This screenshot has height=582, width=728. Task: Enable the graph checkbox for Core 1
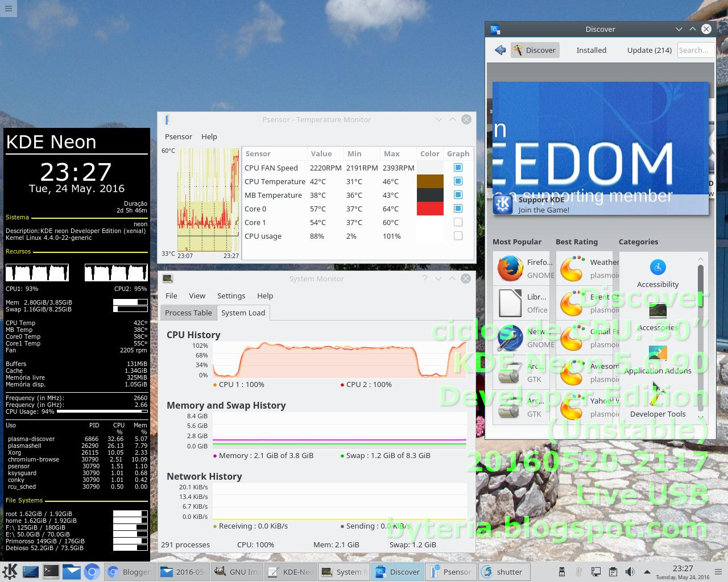tap(457, 222)
